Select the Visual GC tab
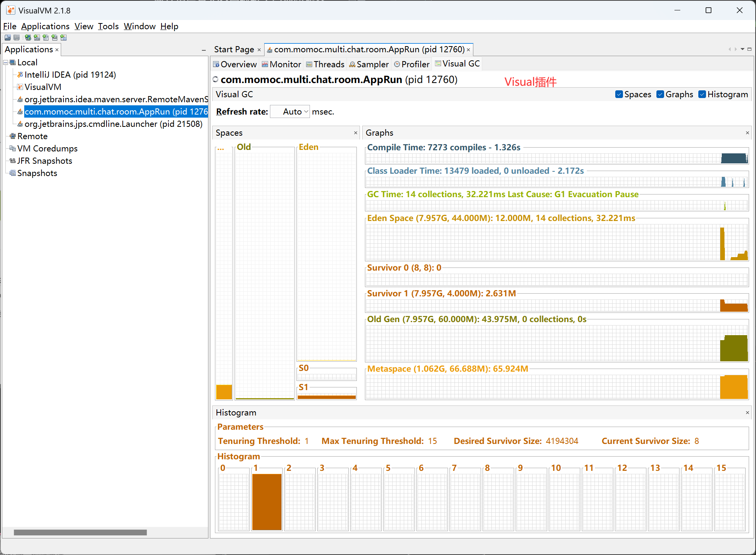The image size is (756, 555). [457, 64]
